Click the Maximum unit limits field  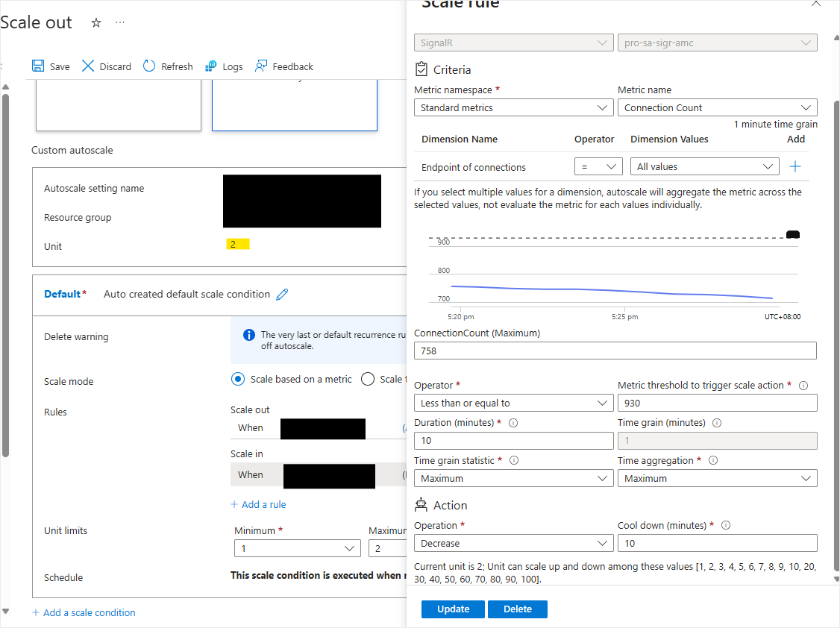pos(387,548)
